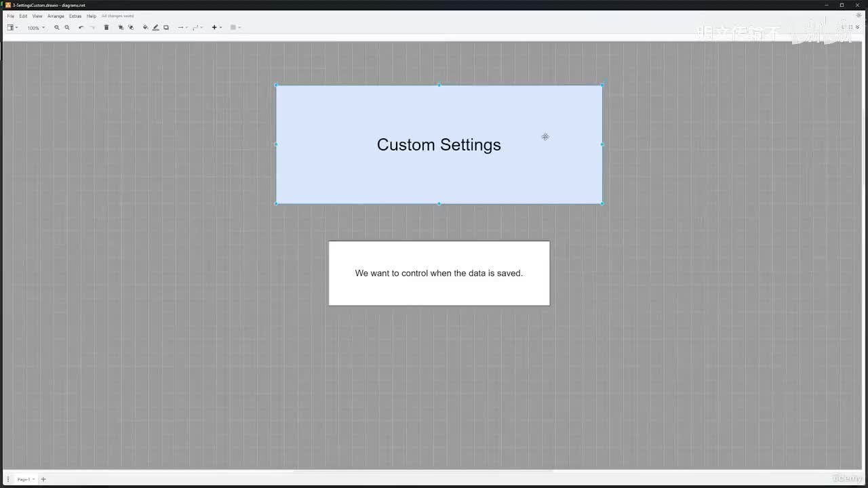The image size is (868, 488).
Task: Open the line color pencil tool
Action: pos(155,28)
